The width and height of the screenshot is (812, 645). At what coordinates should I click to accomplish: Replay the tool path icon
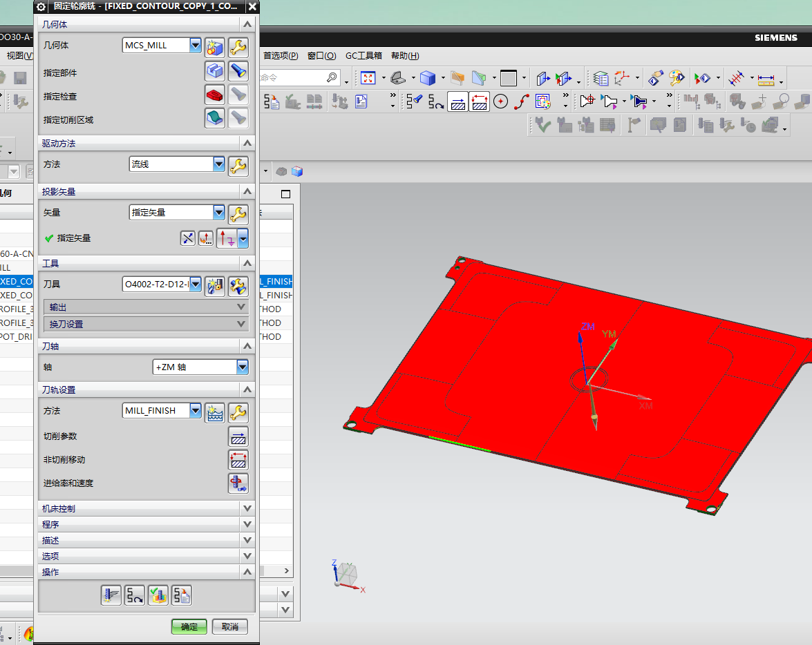[x=135, y=595]
